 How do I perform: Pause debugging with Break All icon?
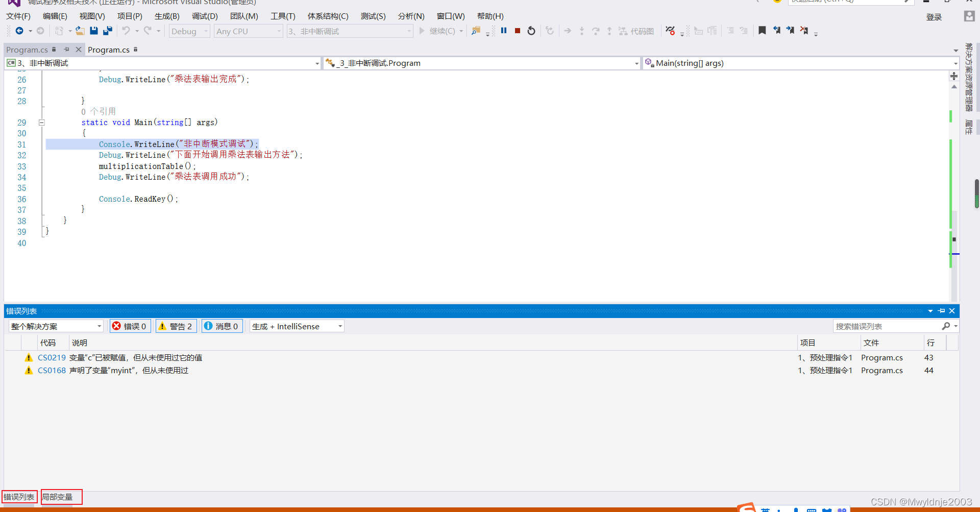tap(504, 31)
